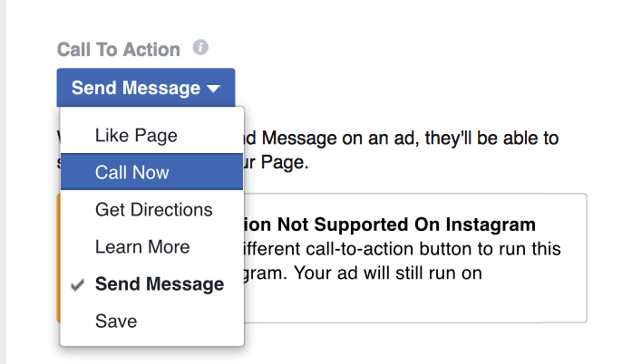Select the highlighted Call Now option

pos(151,172)
